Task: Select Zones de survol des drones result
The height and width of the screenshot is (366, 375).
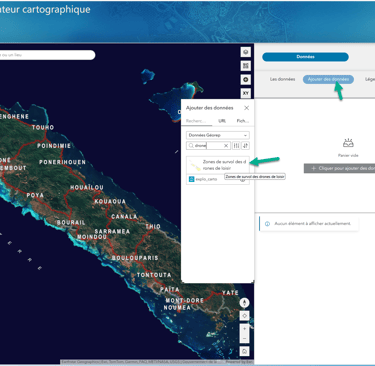Action: [218, 165]
